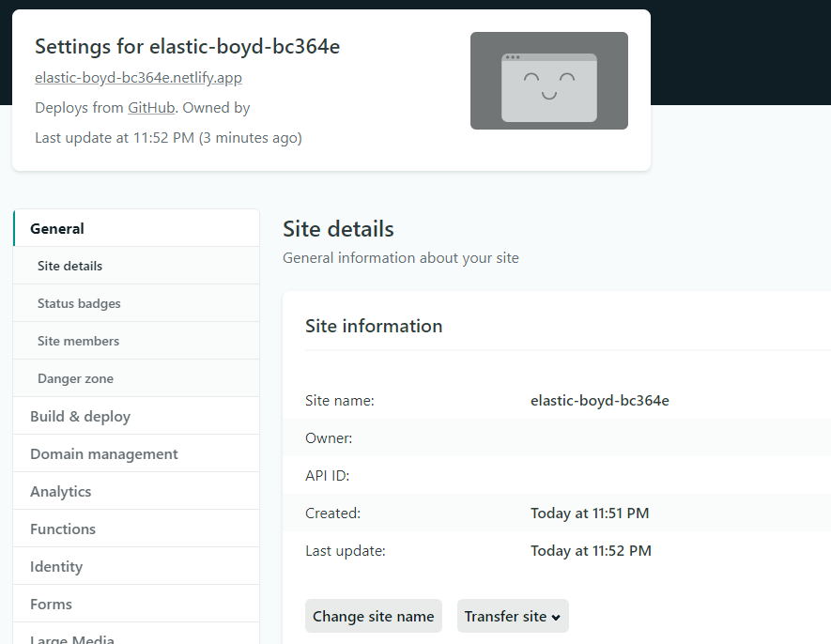
Task: Go to Site details submenu item
Action: [x=69, y=266]
